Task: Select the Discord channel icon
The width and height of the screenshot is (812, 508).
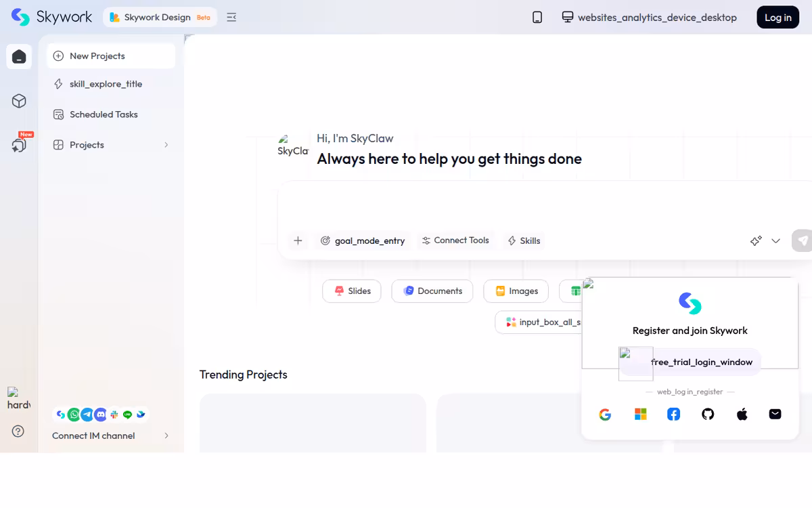Action: [101, 415]
